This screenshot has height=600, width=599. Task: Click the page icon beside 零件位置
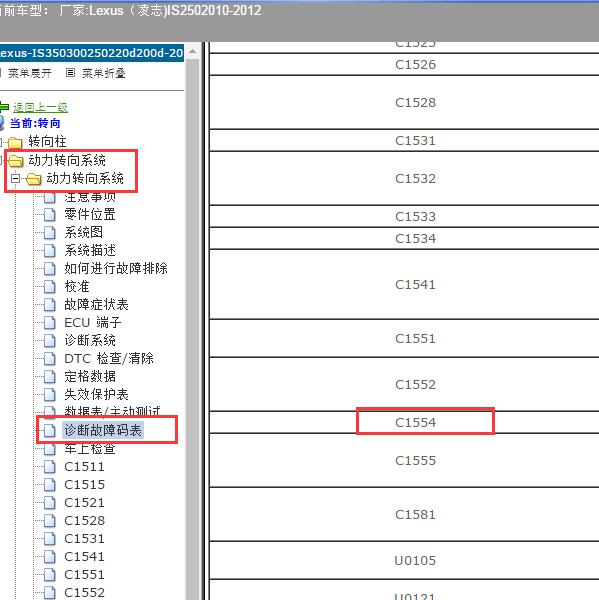(49, 215)
